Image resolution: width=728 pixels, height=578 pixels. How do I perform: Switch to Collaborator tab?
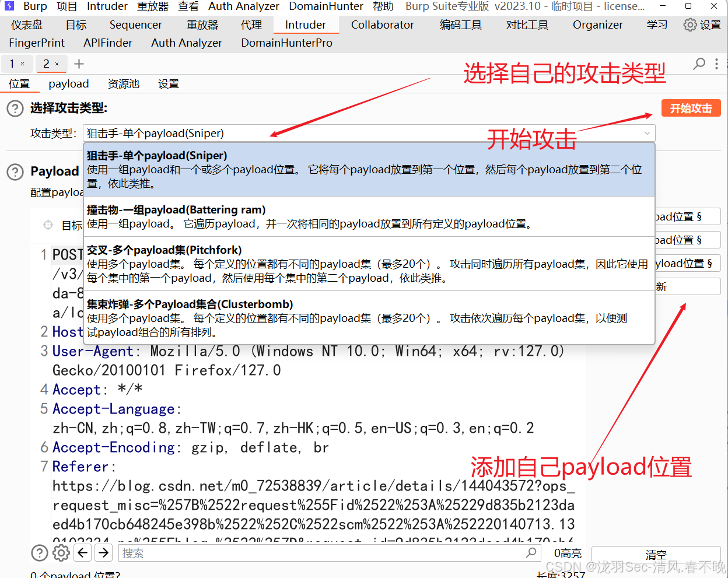coord(383,25)
